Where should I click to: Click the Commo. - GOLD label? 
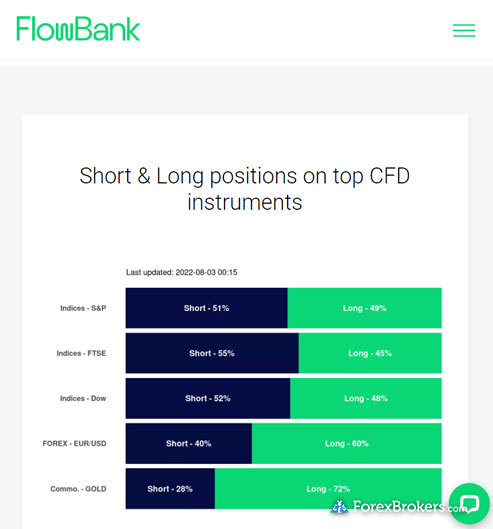[78, 489]
